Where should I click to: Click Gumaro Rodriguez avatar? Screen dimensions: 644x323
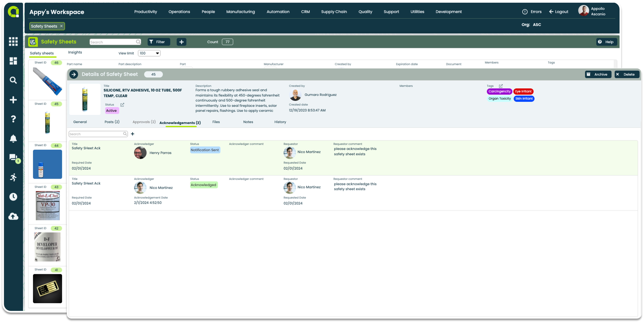point(295,95)
